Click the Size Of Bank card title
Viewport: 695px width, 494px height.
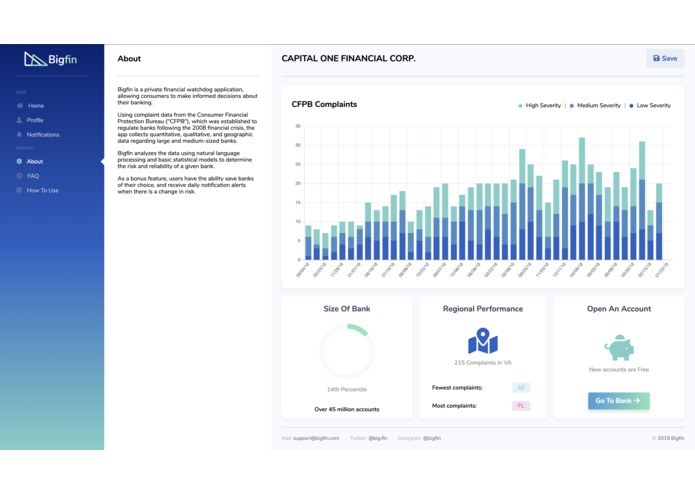coord(347,309)
